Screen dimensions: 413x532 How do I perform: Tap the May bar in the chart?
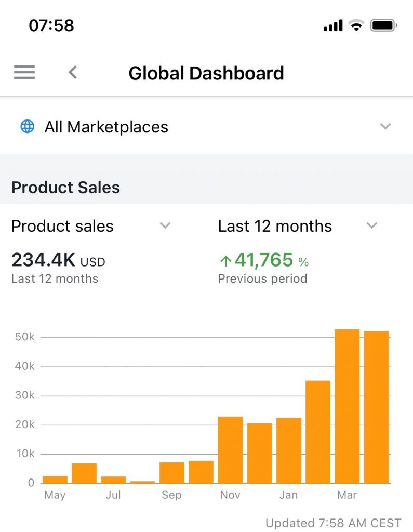tap(55, 480)
